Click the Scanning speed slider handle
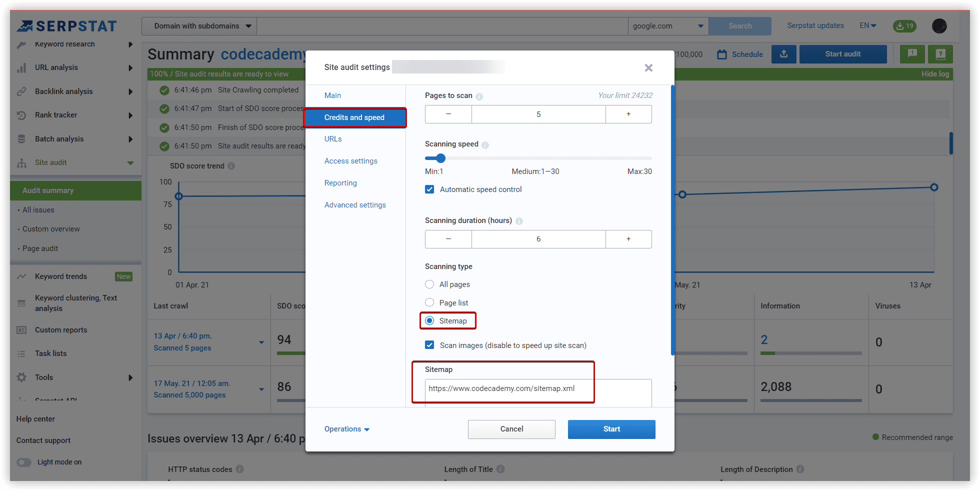 coord(440,158)
